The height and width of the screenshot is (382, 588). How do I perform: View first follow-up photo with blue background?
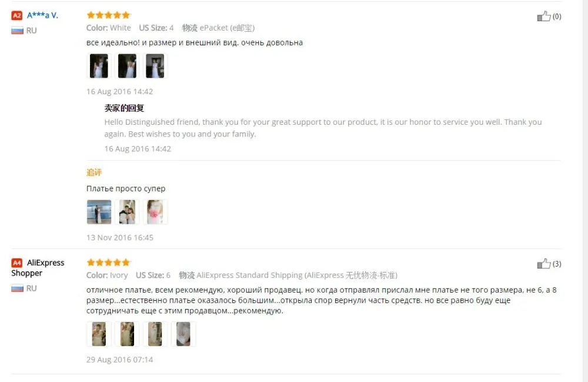[99, 212]
